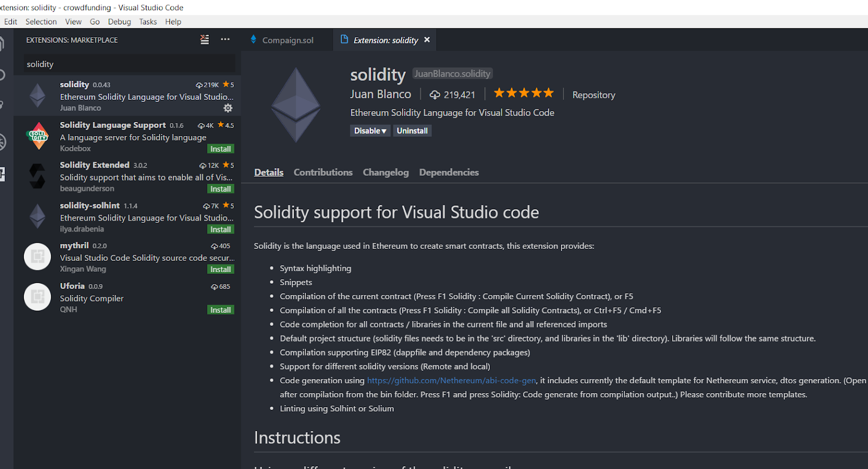
Task: Switch to the Changelog tab
Action: coord(386,172)
